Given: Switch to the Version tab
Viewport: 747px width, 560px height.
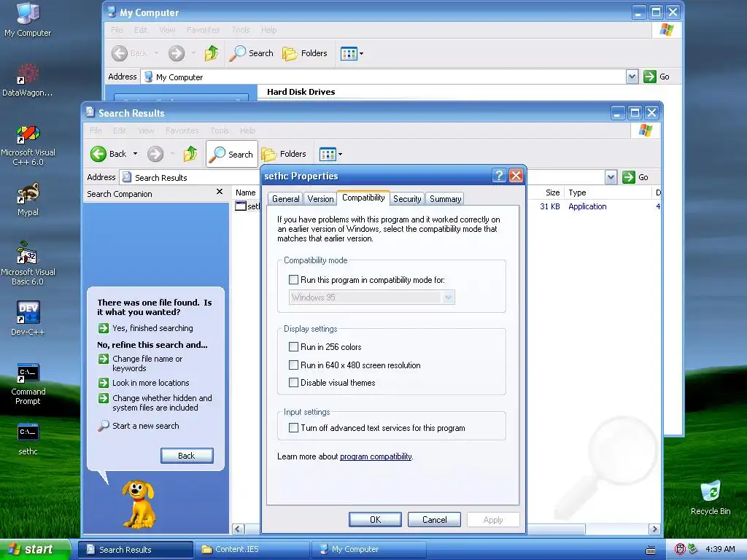Looking at the screenshot, I should tap(320, 198).
